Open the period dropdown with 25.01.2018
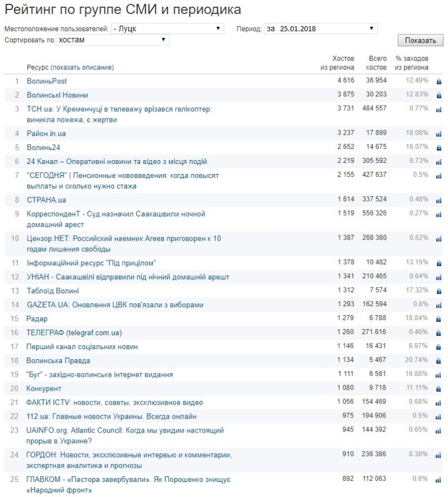Screen dimensions: 448x497 [x=321, y=29]
